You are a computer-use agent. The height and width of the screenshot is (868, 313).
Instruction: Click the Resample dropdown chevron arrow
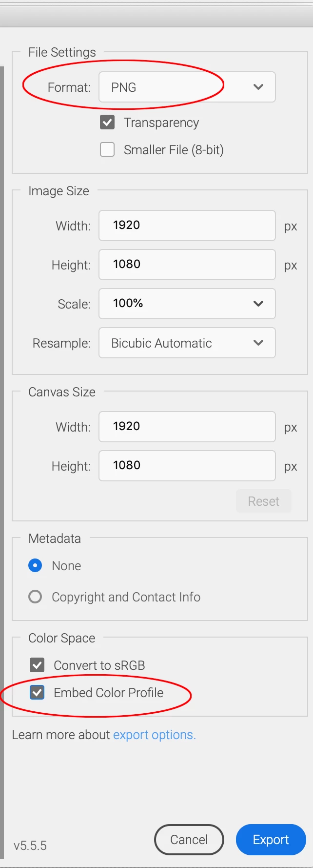pyautogui.click(x=258, y=343)
